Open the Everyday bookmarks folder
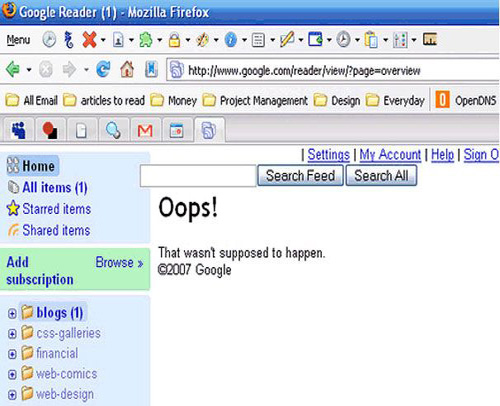The image size is (500, 406). click(395, 100)
